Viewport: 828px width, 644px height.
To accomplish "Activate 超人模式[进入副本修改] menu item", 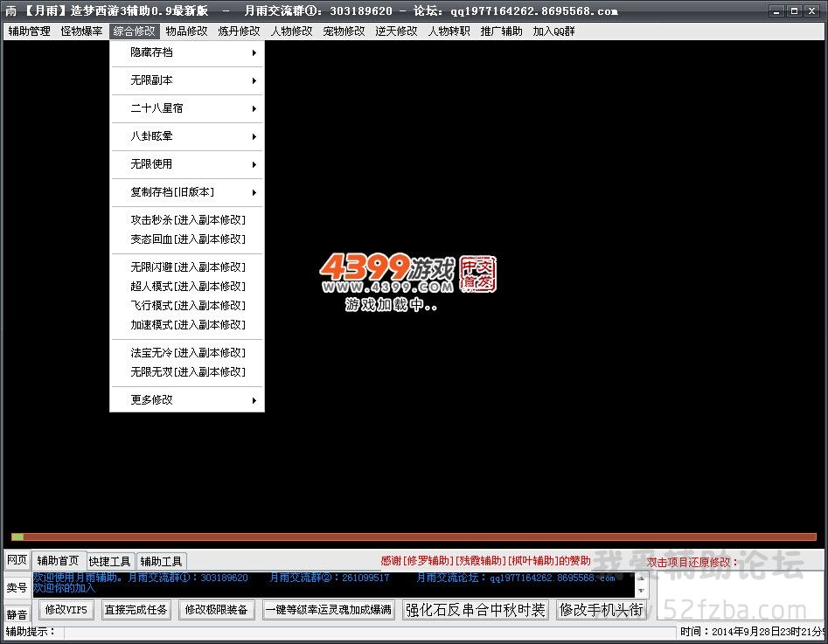I will coord(187,287).
